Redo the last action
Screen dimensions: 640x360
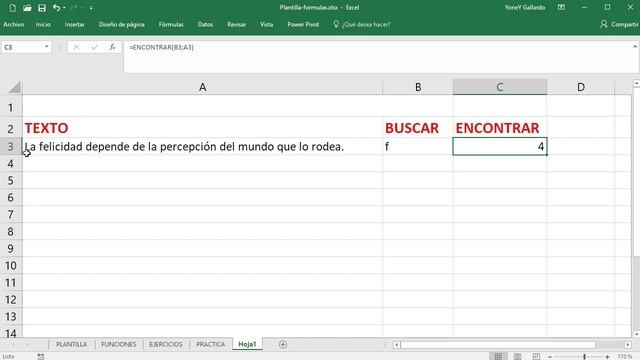[74, 8]
